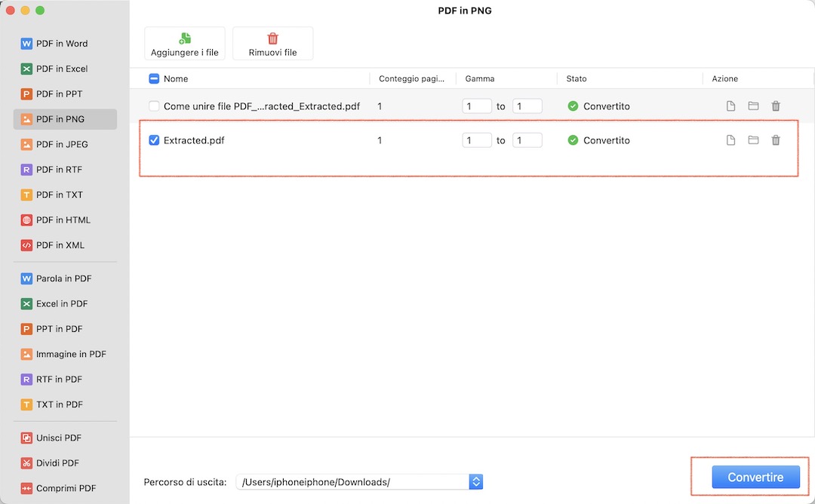Click the green Aggiungere i file icon

tap(185, 38)
